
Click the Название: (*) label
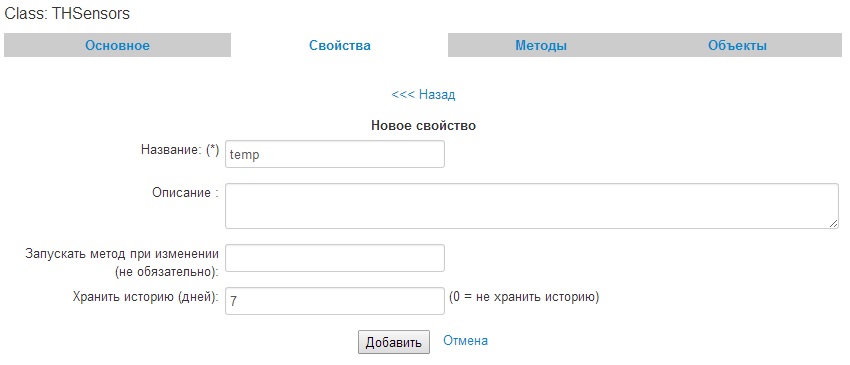(180, 150)
